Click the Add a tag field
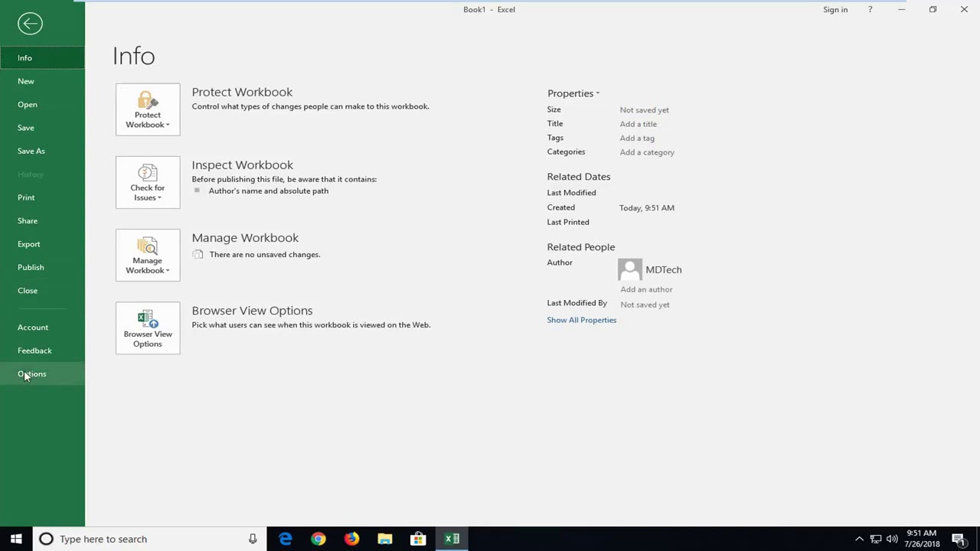Screen dimensions: 980x551 [637, 139]
